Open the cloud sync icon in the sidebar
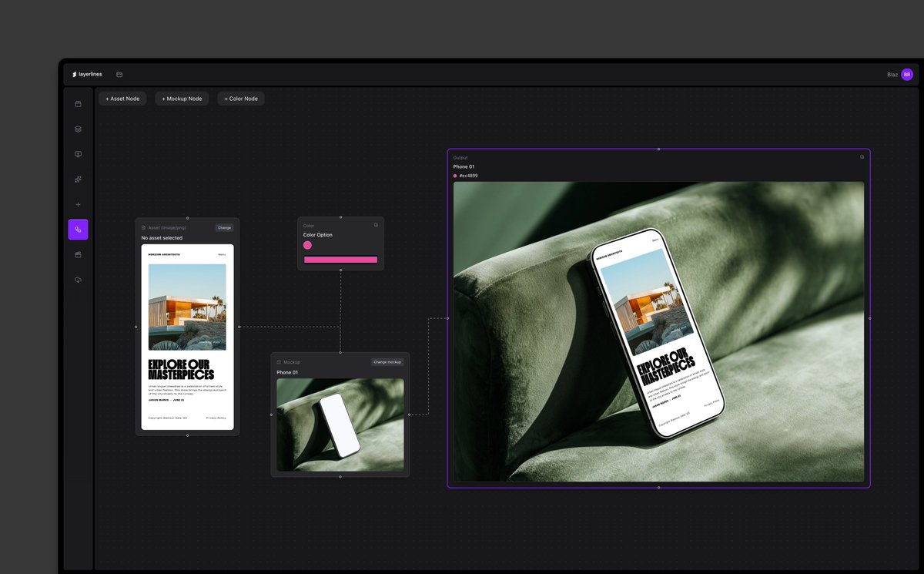 click(x=77, y=279)
